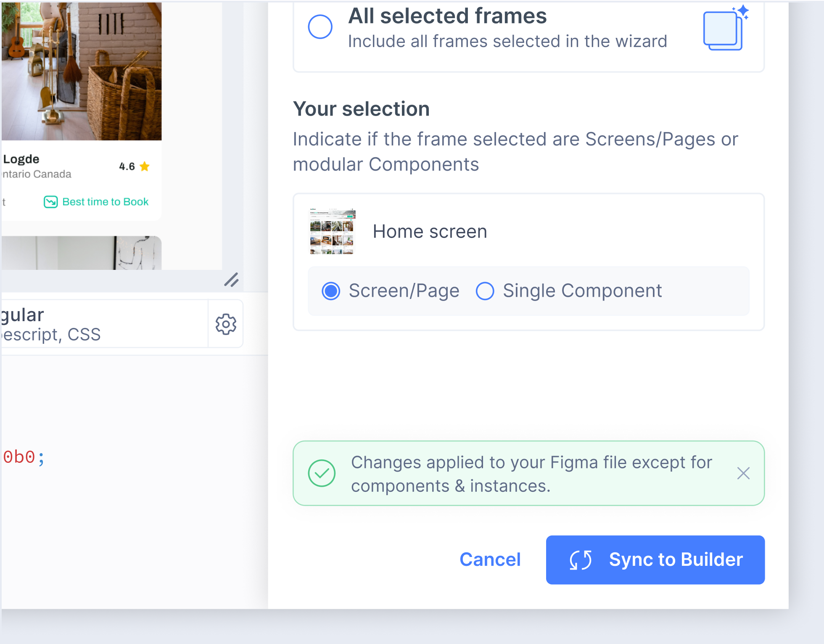Click the Sync to Builder button
This screenshot has width=824, height=644.
coord(655,560)
